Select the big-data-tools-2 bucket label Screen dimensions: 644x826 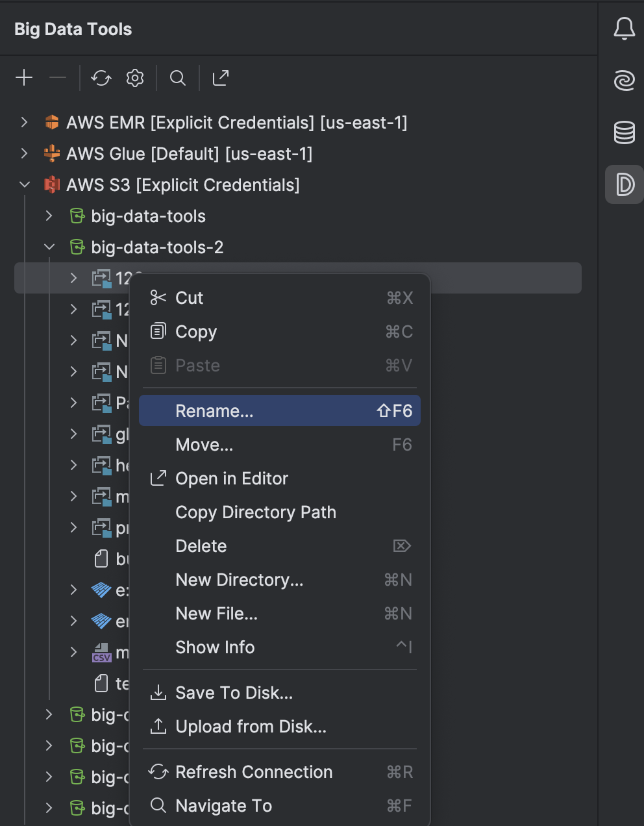157,247
